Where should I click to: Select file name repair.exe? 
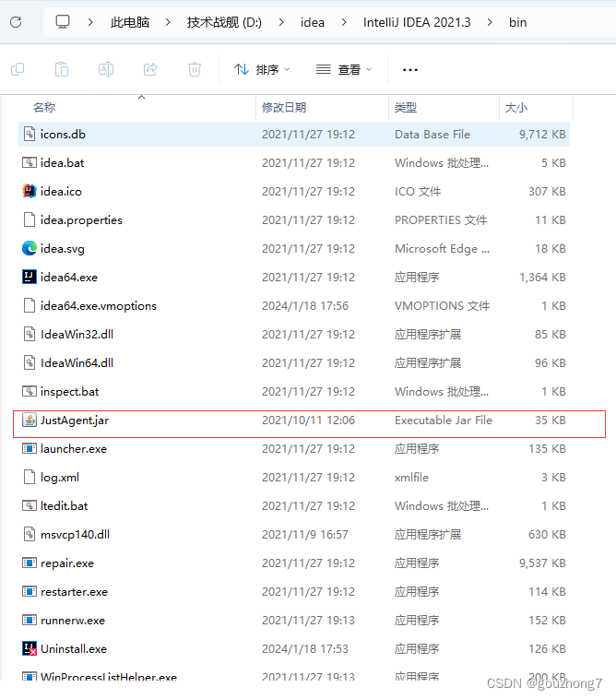click(x=67, y=563)
